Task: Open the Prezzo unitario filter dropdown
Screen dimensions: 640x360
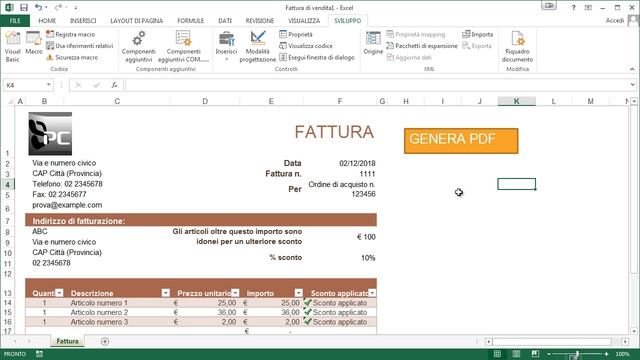Action: coord(235,293)
